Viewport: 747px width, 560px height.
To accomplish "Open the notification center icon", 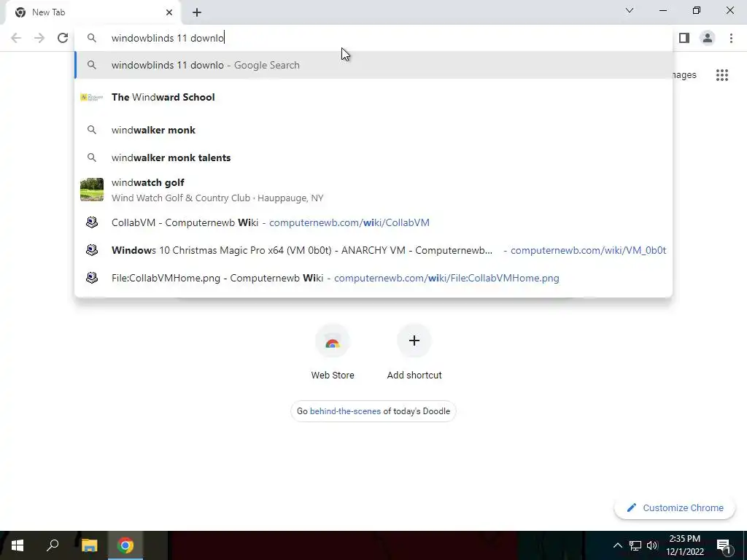I will click(x=724, y=545).
